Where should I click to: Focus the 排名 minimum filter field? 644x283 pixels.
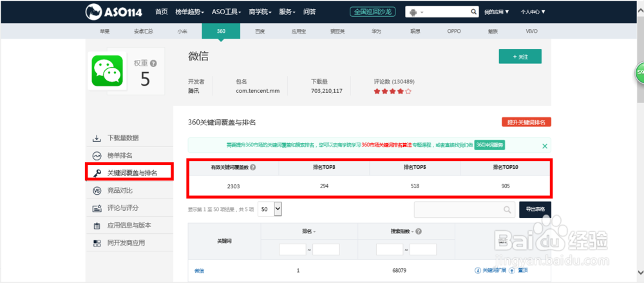click(x=292, y=249)
